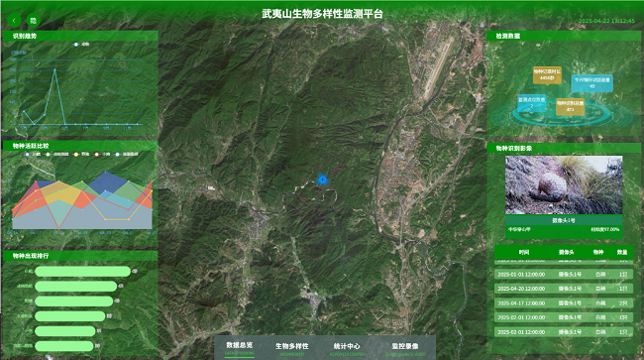This screenshot has height=360, width=644.
Task: Go back with the left-arrow circle button
Action: tap(14, 20)
